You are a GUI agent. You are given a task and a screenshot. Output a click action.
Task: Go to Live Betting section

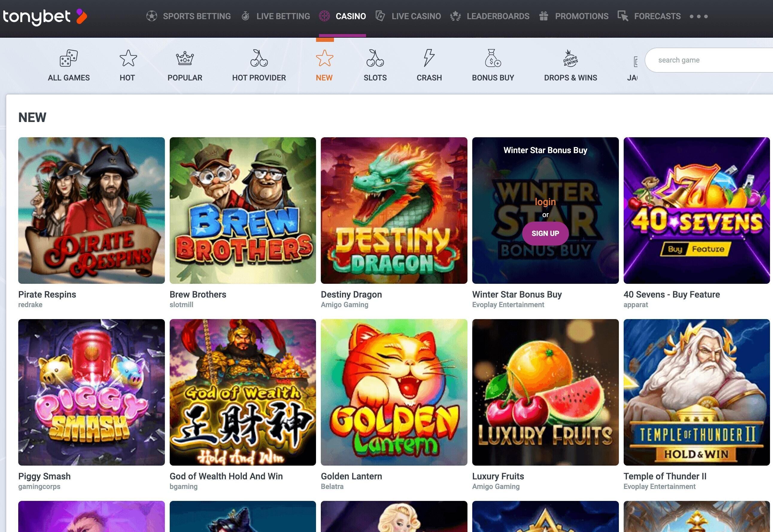tap(283, 16)
